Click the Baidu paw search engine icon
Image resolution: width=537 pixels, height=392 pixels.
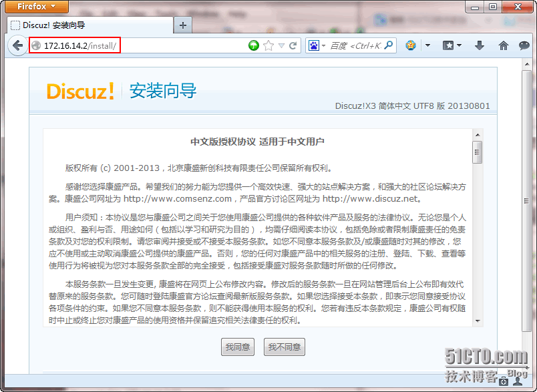click(314, 45)
